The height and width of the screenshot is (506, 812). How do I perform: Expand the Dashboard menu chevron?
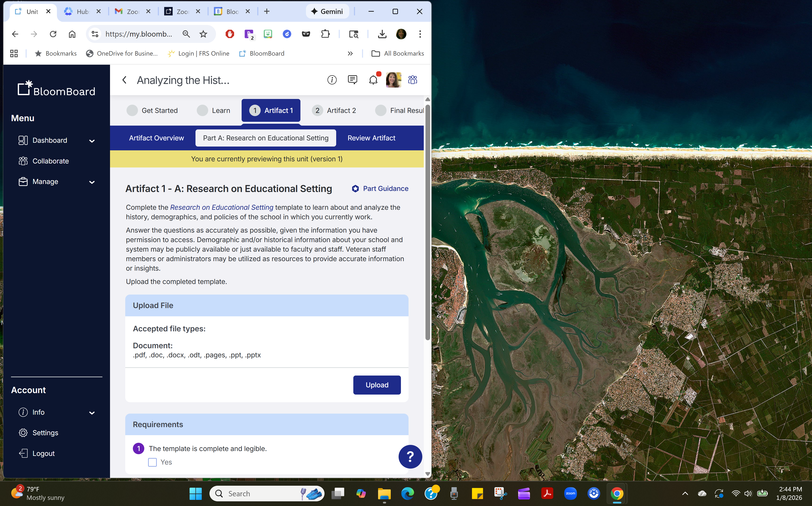point(92,141)
